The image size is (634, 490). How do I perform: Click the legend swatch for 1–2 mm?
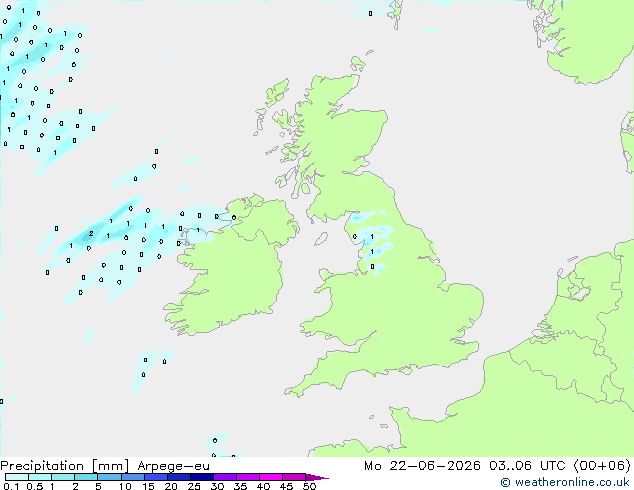point(63,477)
